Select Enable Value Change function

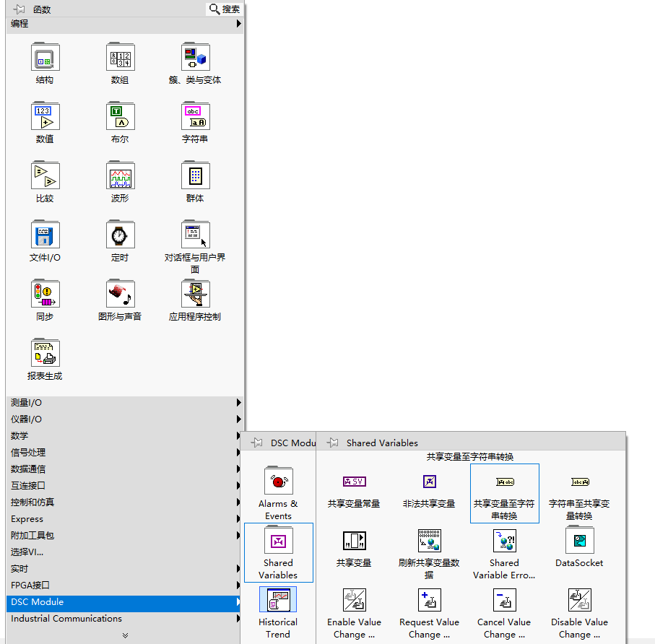(x=355, y=600)
